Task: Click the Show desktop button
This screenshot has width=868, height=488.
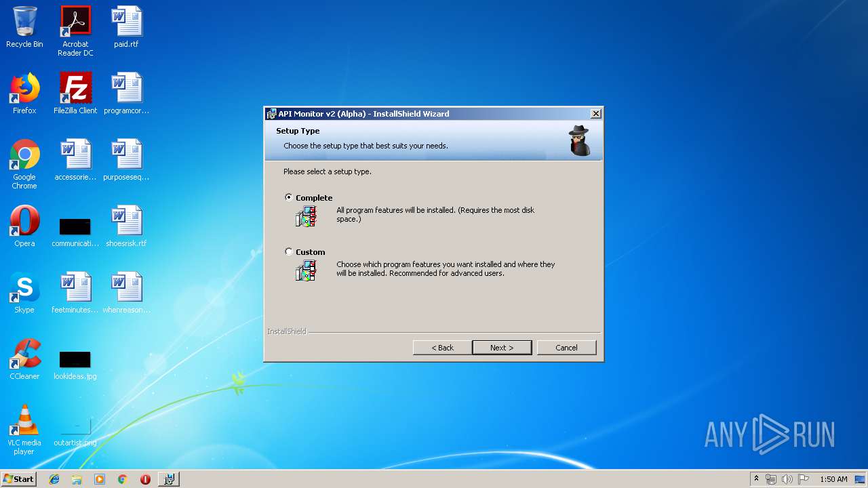Action: coord(861,479)
